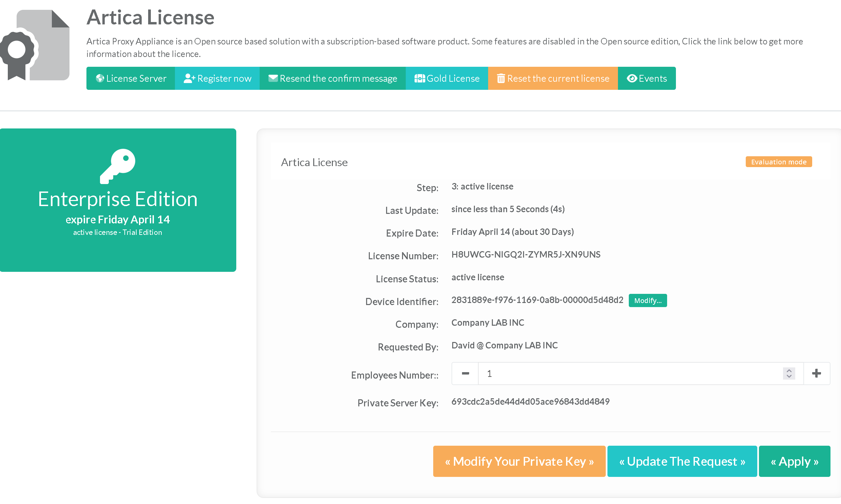The image size is (841, 504).
Task: Click the Evaluation mode badge
Action: tap(779, 162)
